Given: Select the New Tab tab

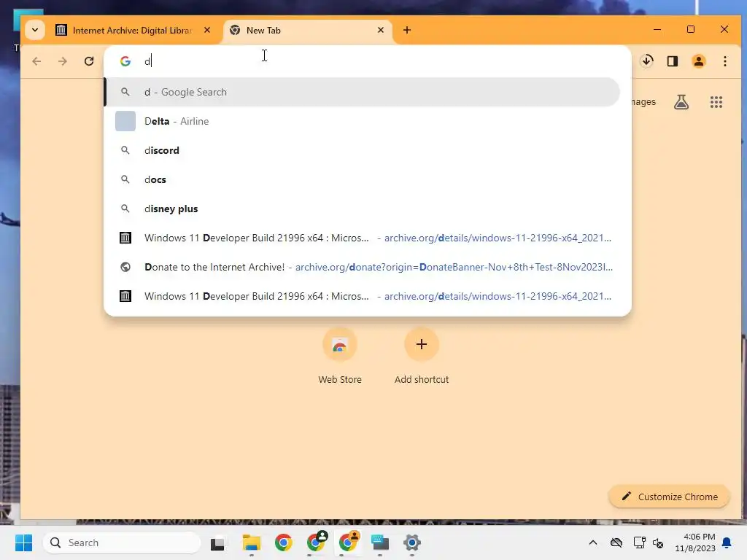Looking at the screenshot, I should [x=307, y=31].
